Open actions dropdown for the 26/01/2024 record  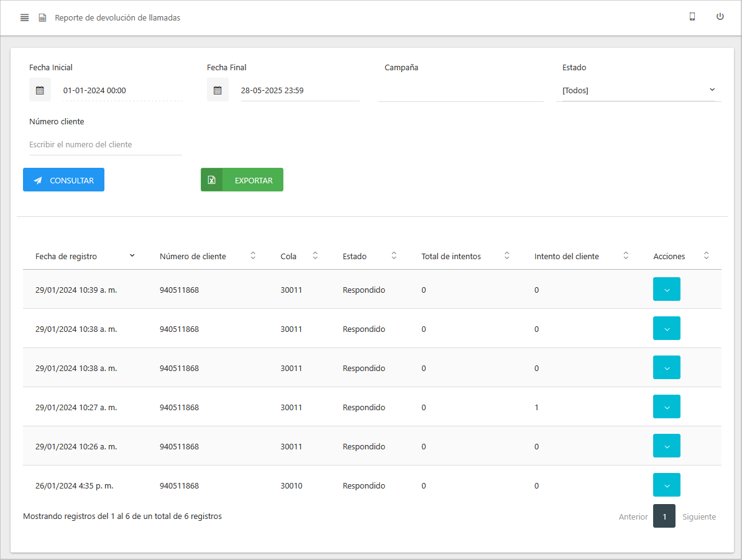(666, 485)
